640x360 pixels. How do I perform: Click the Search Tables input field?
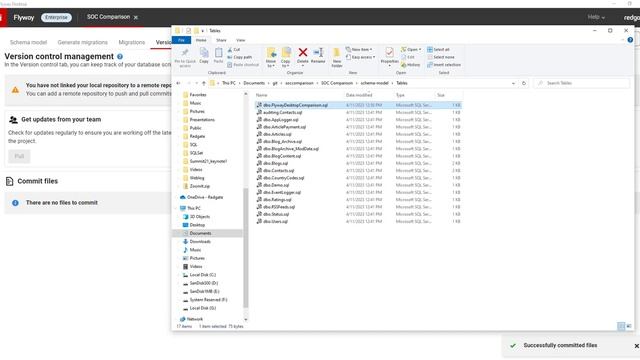582,83
